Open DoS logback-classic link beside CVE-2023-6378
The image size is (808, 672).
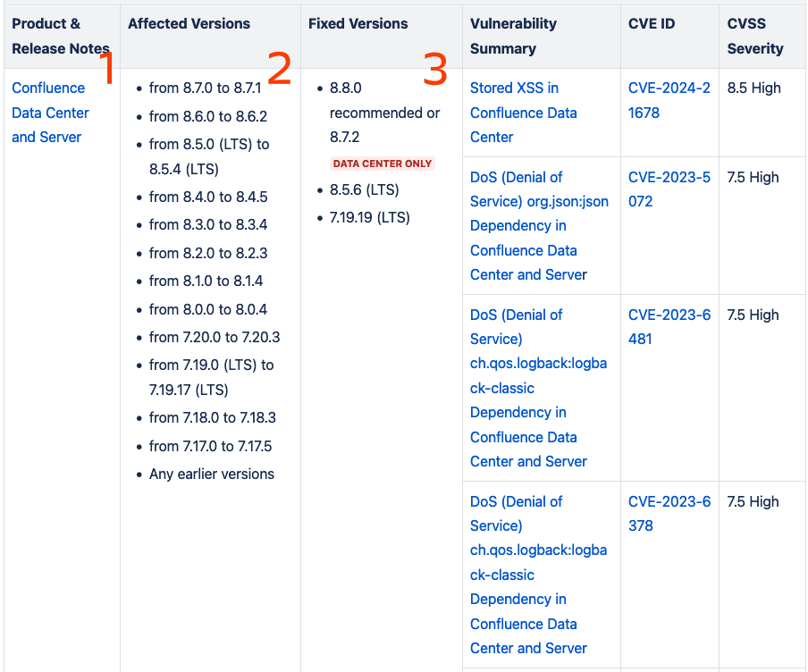[x=538, y=575]
